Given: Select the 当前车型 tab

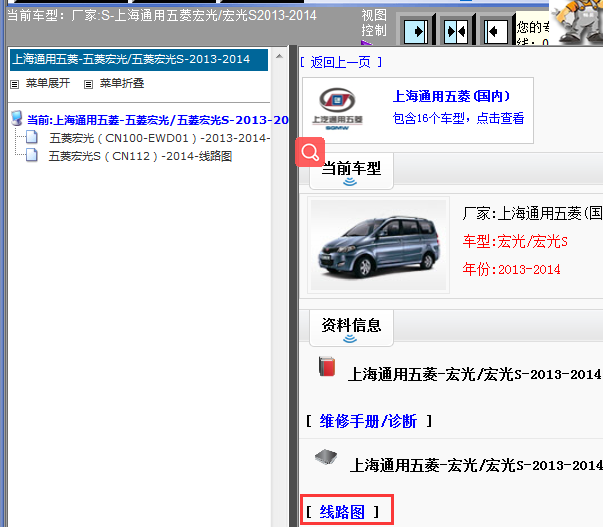Looking at the screenshot, I should pyautogui.click(x=351, y=171).
